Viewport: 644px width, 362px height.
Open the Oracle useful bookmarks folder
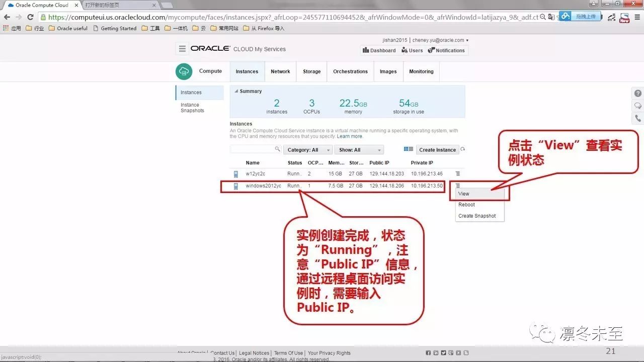coord(68,28)
